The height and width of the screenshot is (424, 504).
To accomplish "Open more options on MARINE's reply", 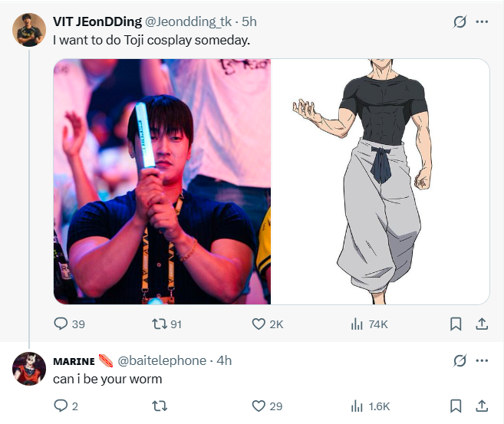I will (482, 360).
